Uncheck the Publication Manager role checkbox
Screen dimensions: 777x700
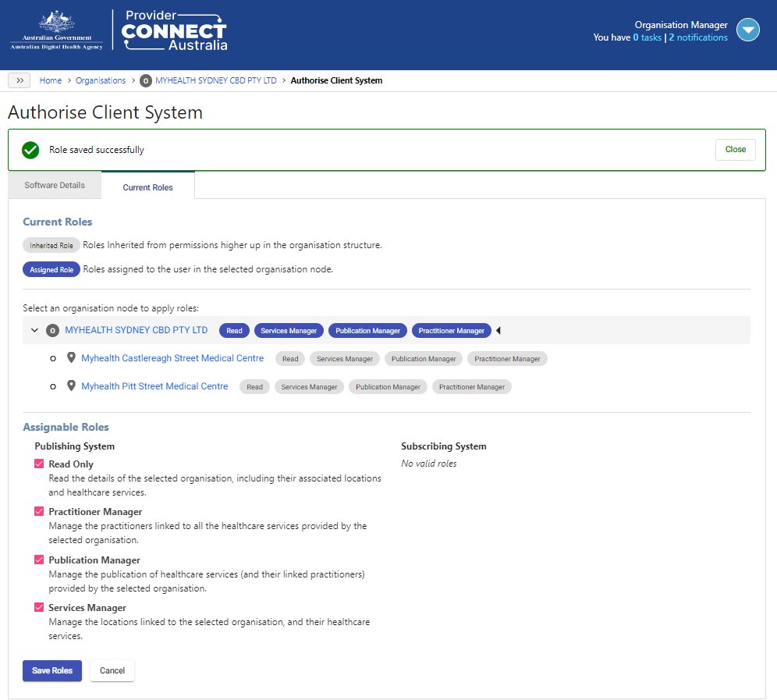click(x=39, y=560)
